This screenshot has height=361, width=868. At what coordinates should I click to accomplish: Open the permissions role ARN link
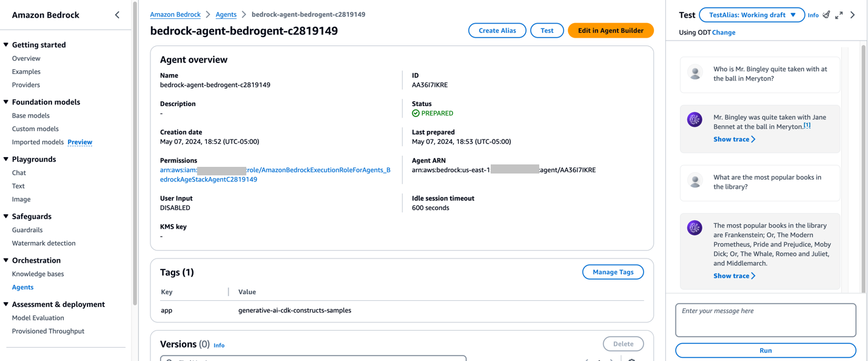(275, 175)
